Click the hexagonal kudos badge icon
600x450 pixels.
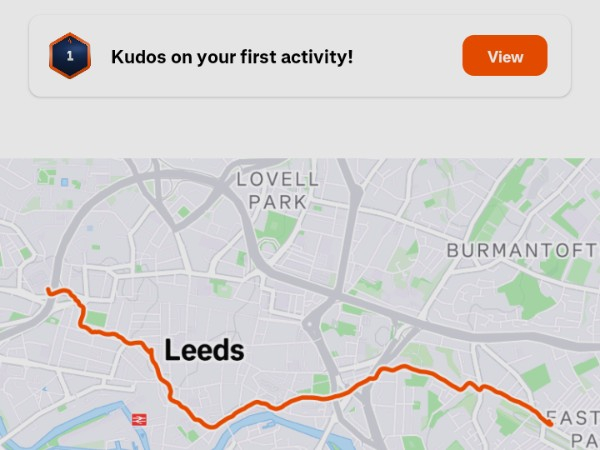point(70,56)
